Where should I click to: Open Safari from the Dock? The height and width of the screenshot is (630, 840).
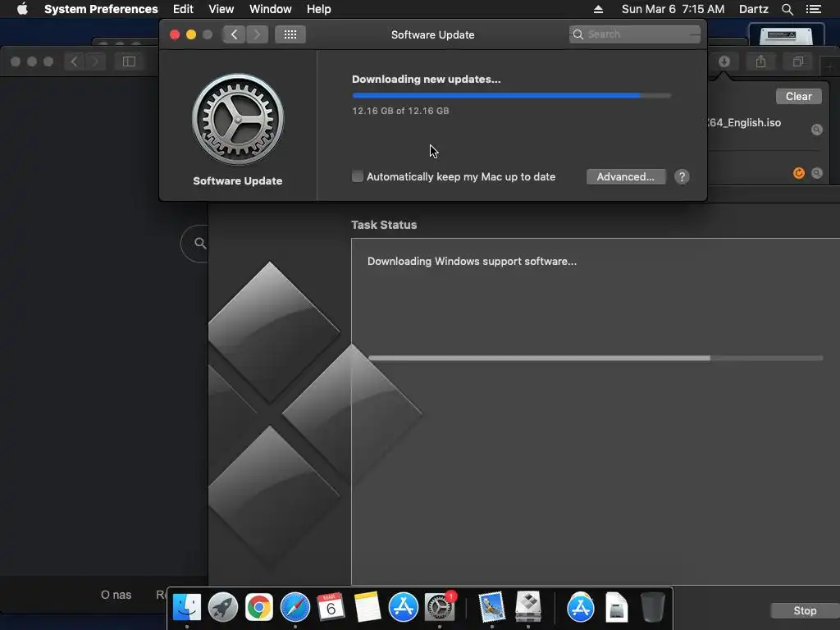coord(295,608)
